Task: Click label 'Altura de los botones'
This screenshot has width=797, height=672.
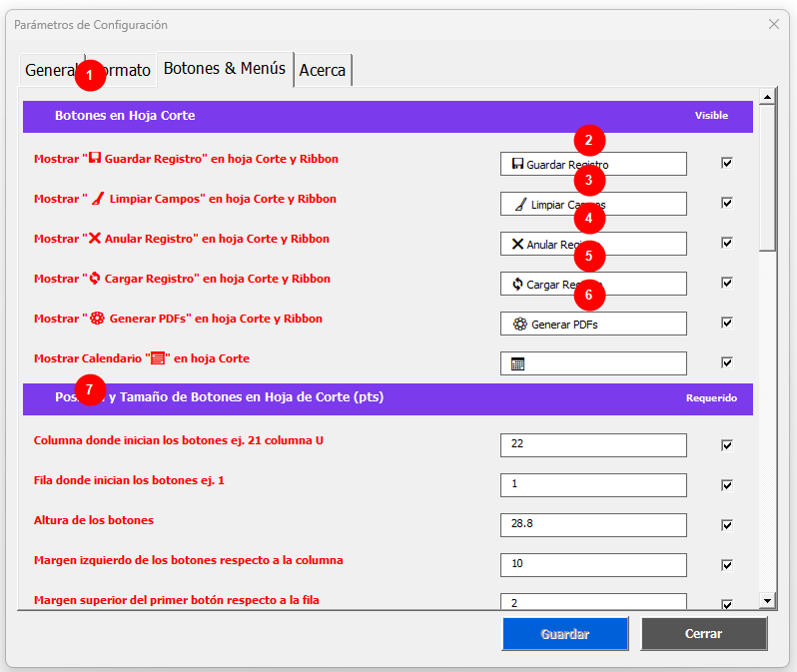Action: coord(94,520)
